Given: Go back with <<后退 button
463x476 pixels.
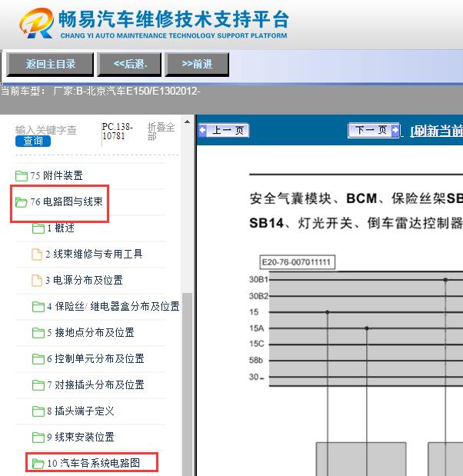Looking at the screenshot, I should [x=129, y=64].
